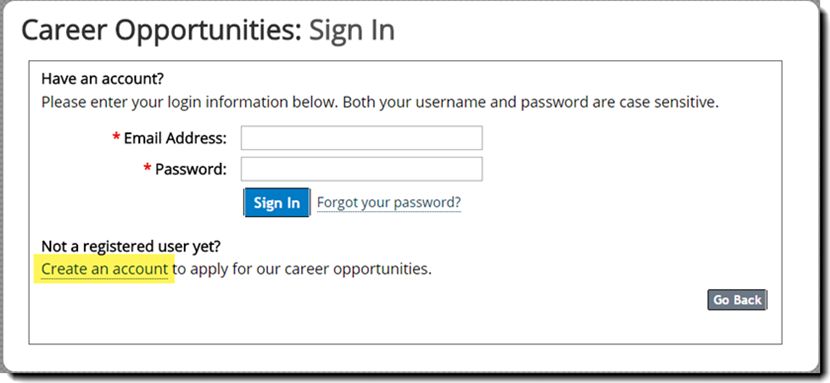This screenshot has height=383, width=830.
Task: Click the Not a registered user yet? text
Action: click(x=131, y=246)
